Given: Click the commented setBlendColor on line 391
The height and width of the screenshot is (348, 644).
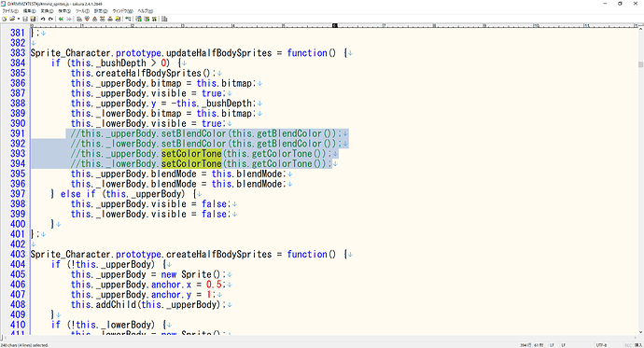Looking at the screenshot, I should pos(193,133).
